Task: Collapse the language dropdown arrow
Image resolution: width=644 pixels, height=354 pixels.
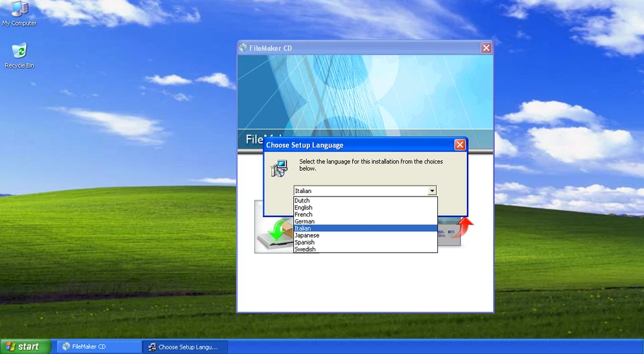Action: point(431,190)
